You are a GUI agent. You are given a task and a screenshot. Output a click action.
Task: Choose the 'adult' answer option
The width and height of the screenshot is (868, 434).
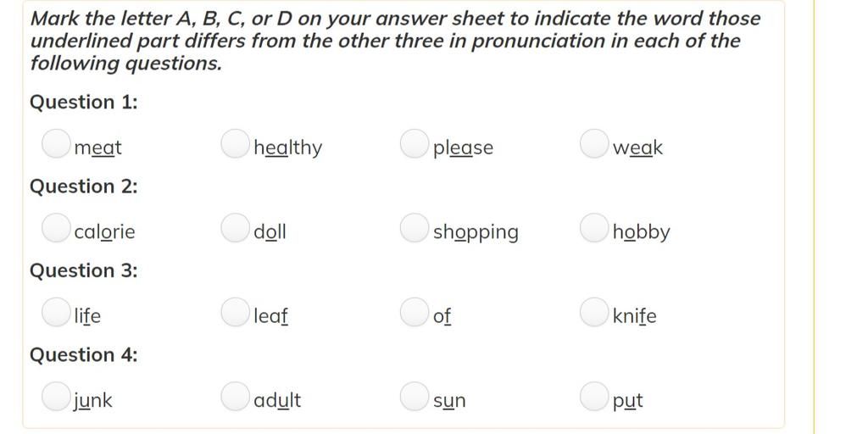(235, 397)
